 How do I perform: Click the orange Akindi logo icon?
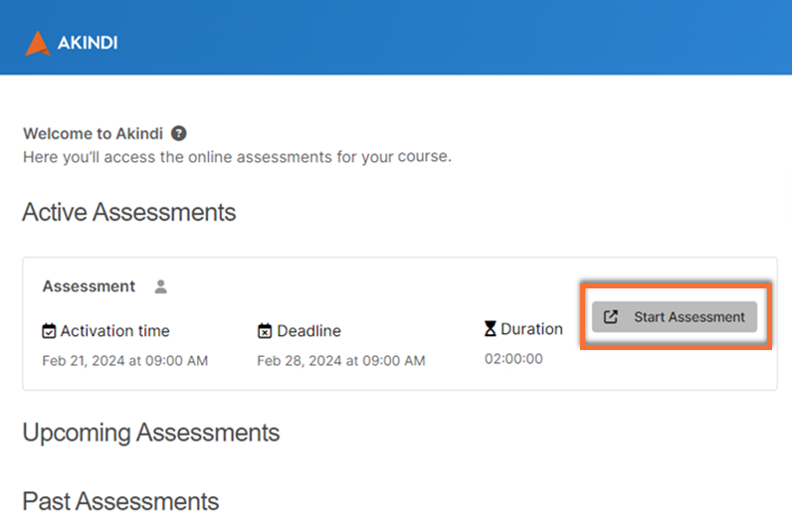point(38,43)
